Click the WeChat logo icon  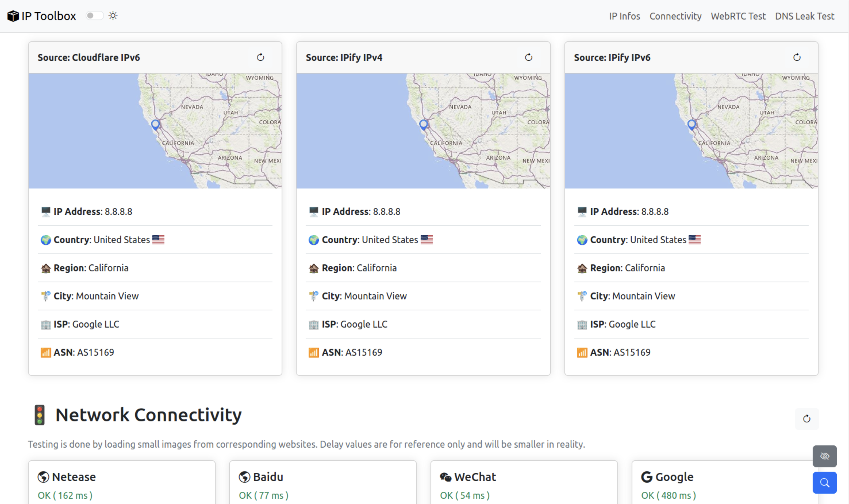(x=445, y=477)
